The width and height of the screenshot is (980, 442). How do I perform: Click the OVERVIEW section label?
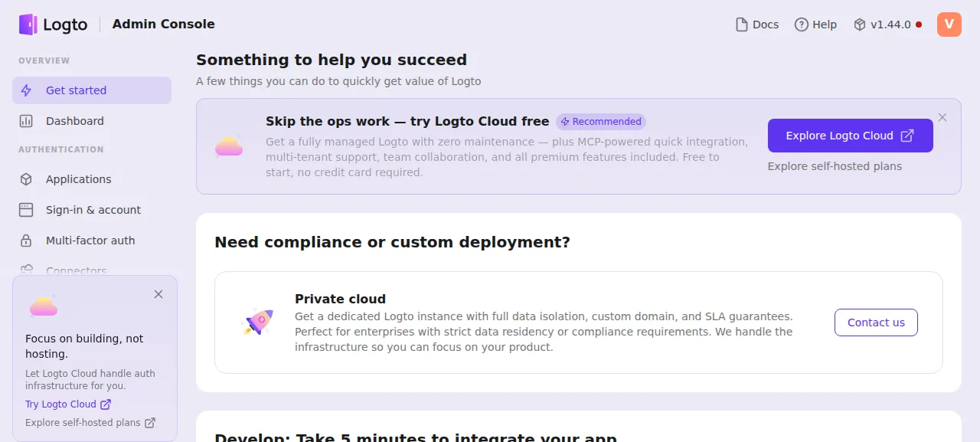coord(44,61)
